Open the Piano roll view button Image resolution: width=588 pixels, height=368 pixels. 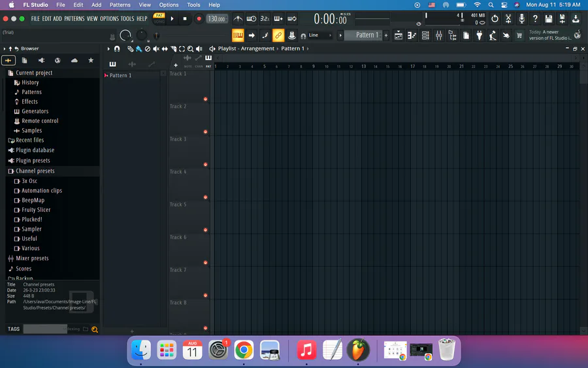pyautogui.click(x=412, y=35)
